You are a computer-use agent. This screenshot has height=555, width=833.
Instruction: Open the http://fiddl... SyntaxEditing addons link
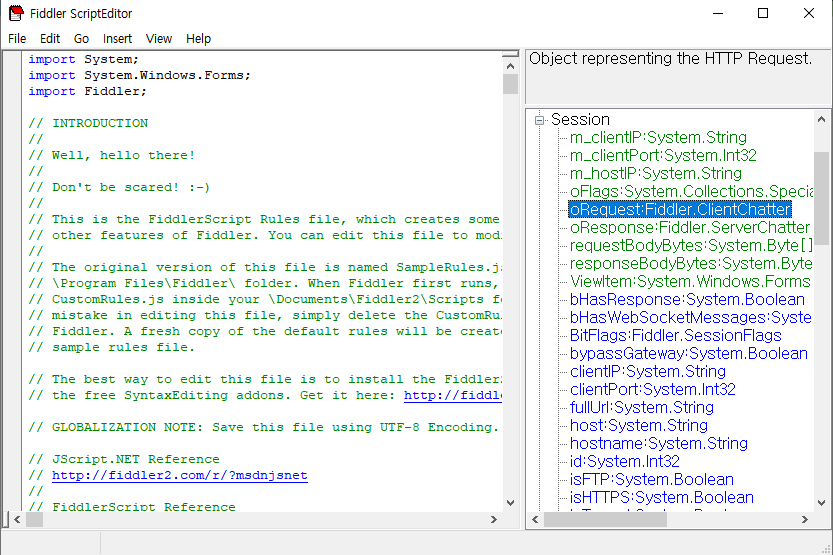click(453, 396)
